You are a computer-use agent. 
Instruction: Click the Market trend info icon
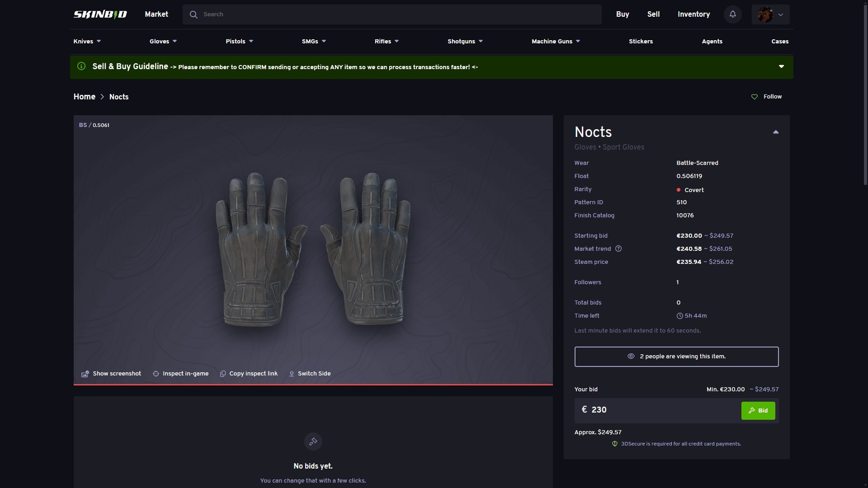coord(618,249)
